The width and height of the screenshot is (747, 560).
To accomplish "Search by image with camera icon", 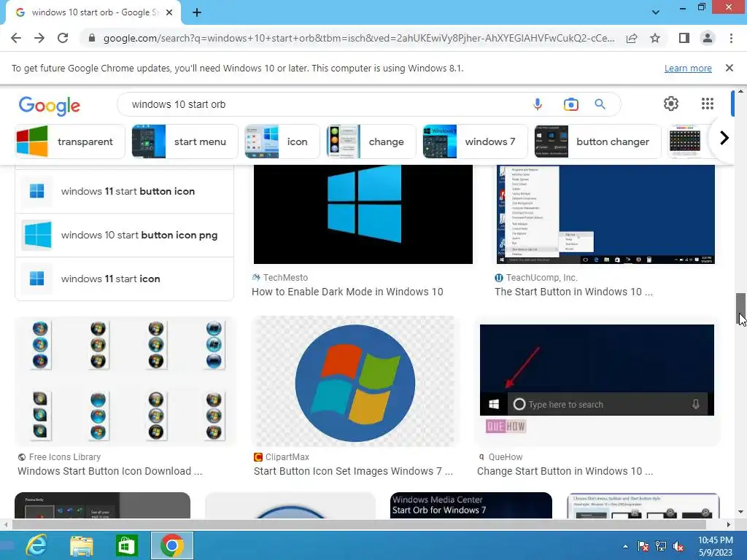I will click(x=570, y=104).
